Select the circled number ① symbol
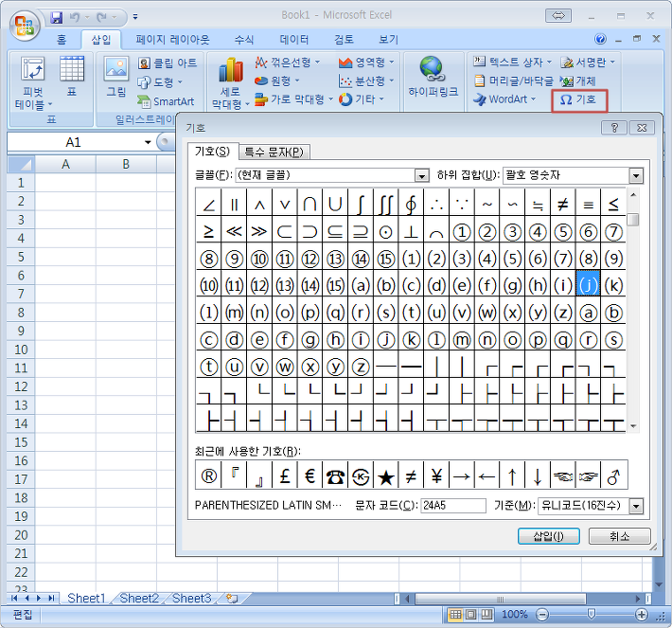 (462, 232)
